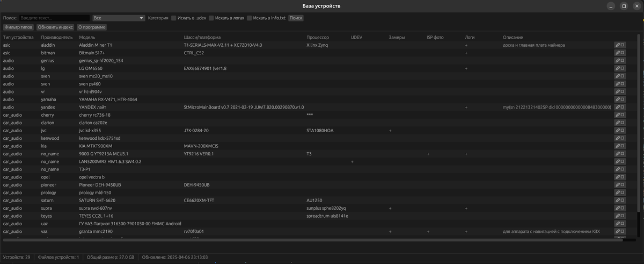Edit icon for YAMAHA RX-V471 row
The height and width of the screenshot is (264, 644).
tap(620, 99)
